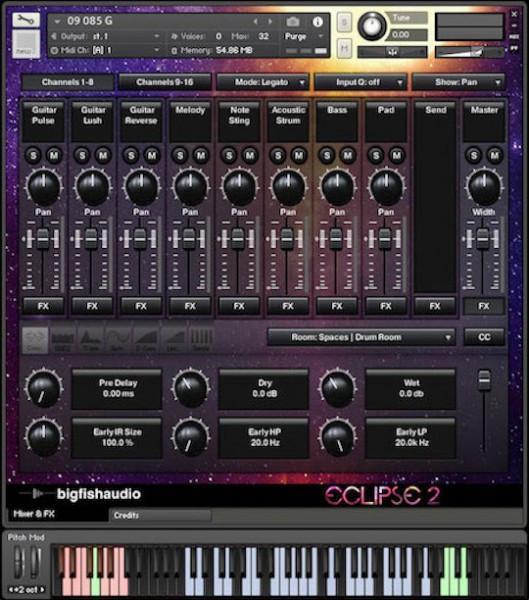
Task: Shift keyboard octave up with right arrow
Action: pos(42,589)
